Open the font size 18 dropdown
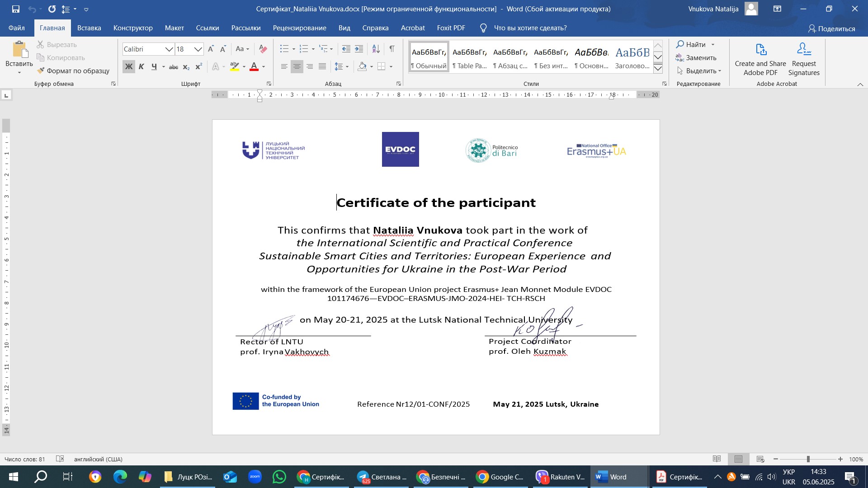Image resolution: width=868 pixels, height=488 pixels. [x=198, y=49]
